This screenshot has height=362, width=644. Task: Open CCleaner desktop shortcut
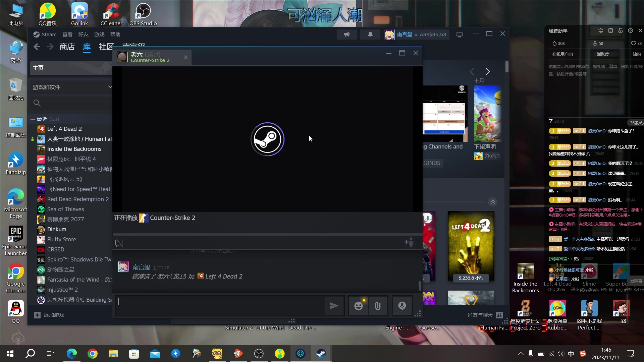(111, 14)
